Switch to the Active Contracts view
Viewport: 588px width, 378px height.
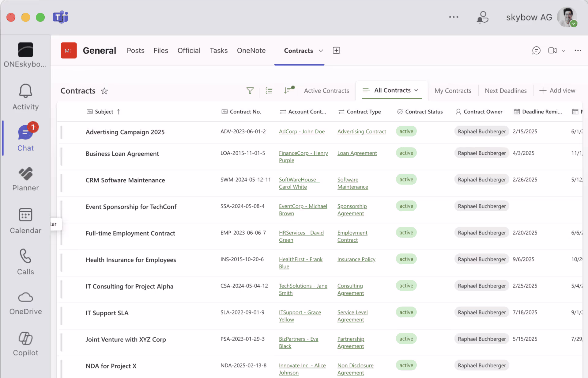coord(326,91)
